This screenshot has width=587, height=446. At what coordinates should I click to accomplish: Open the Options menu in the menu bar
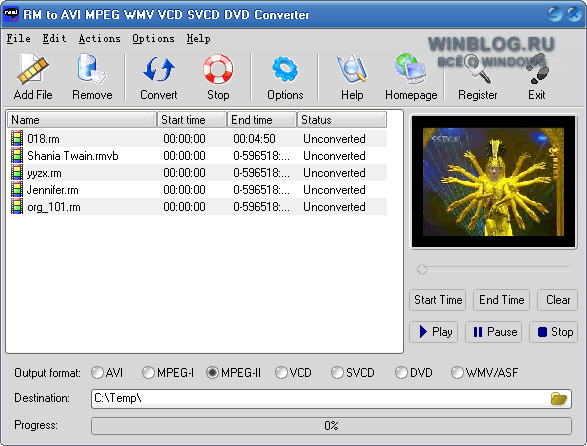tap(153, 39)
